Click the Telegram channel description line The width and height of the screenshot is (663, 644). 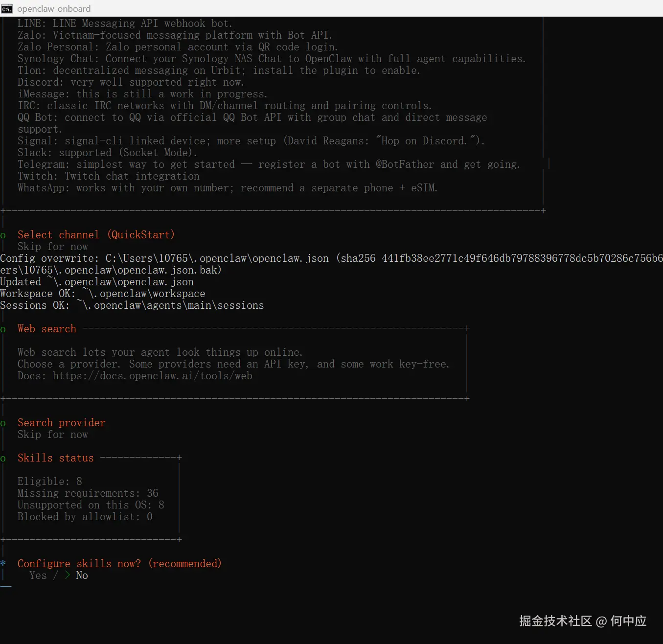click(269, 164)
